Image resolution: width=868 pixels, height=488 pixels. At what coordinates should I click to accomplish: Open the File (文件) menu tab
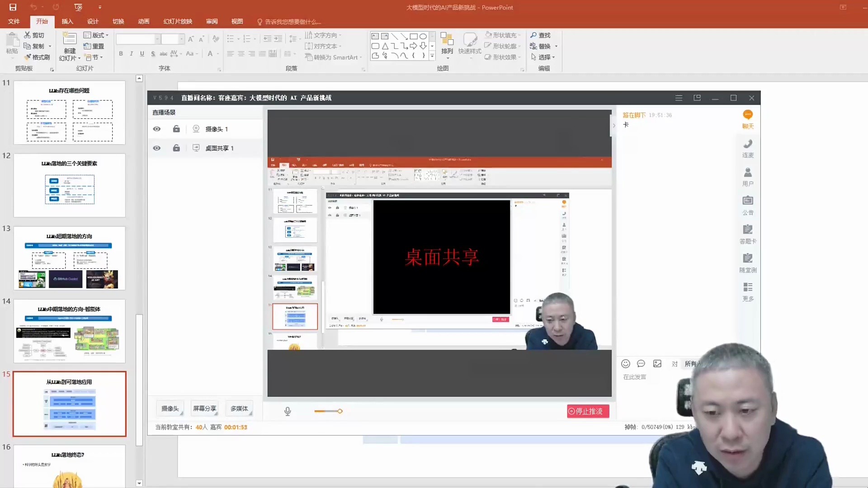pyautogui.click(x=14, y=22)
